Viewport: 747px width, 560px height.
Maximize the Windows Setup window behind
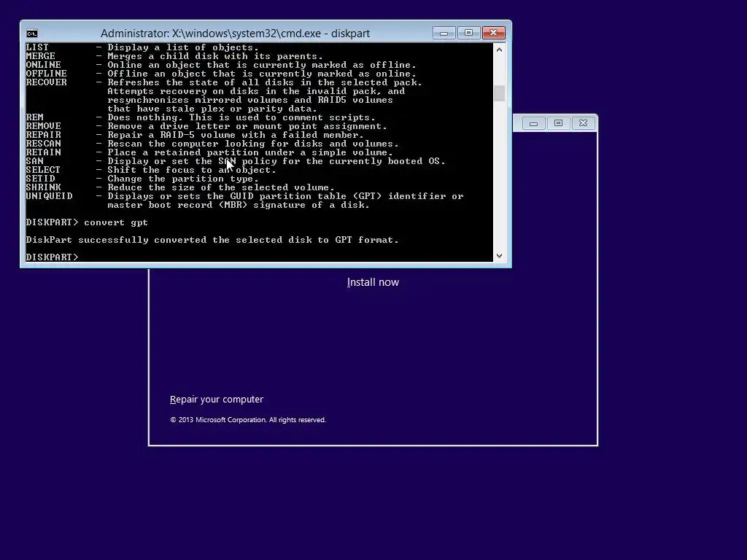click(558, 123)
